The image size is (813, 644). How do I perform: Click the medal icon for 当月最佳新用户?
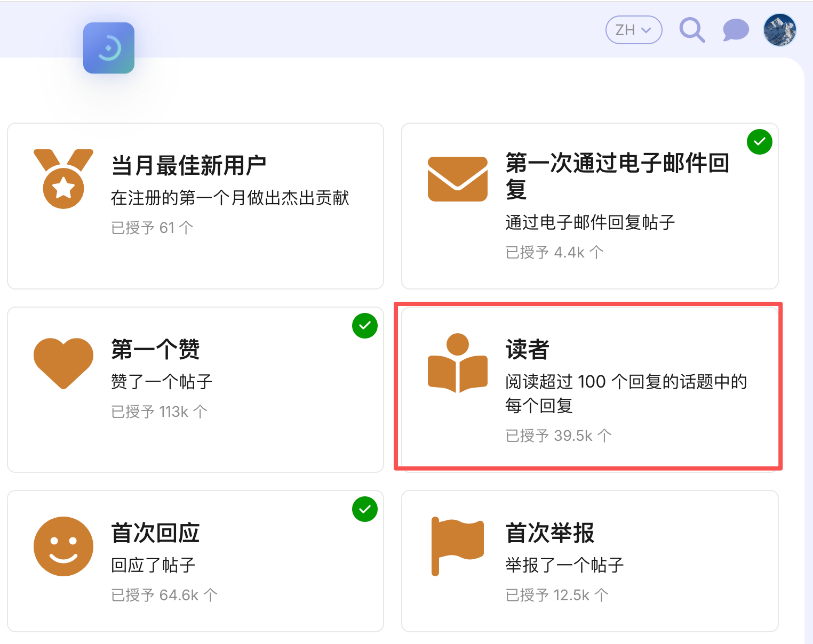click(63, 179)
